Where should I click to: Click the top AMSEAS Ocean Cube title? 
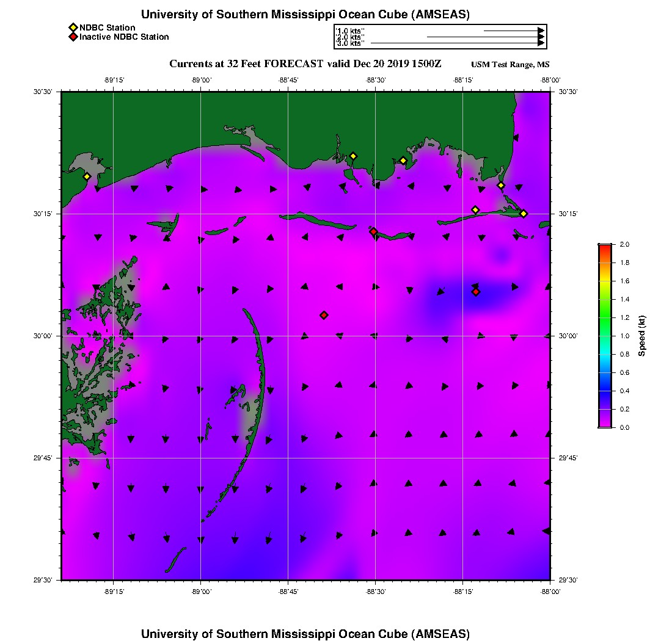[305, 14]
